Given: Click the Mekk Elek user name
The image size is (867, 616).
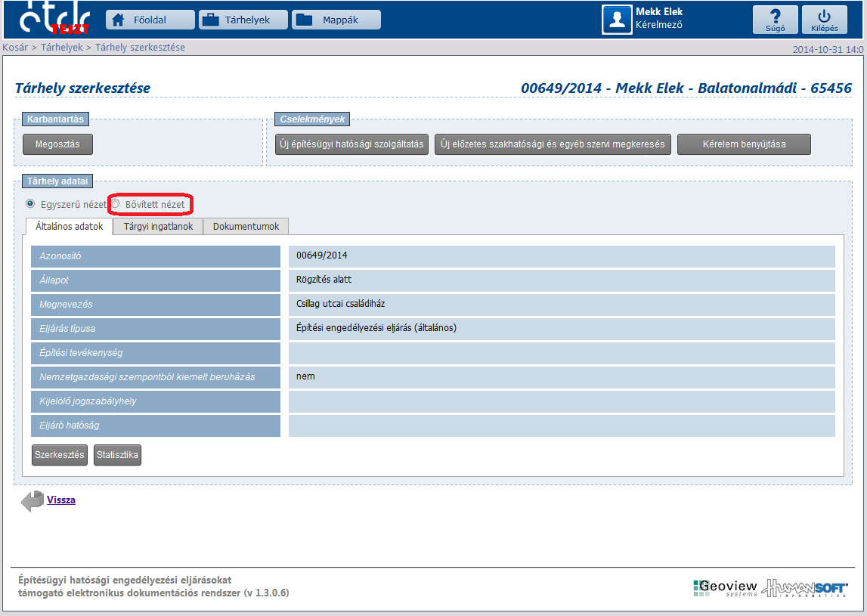Looking at the screenshot, I should click(x=659, y=11).
